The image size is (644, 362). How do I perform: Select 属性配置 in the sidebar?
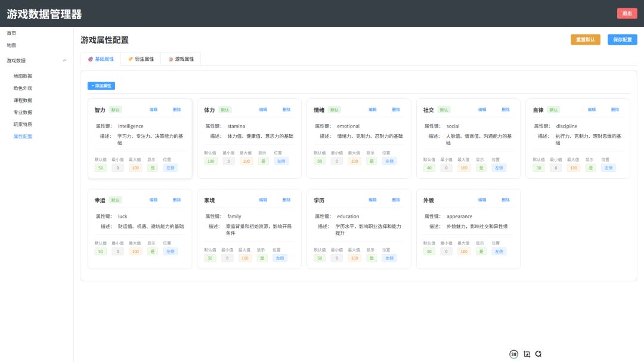[23, 137]
